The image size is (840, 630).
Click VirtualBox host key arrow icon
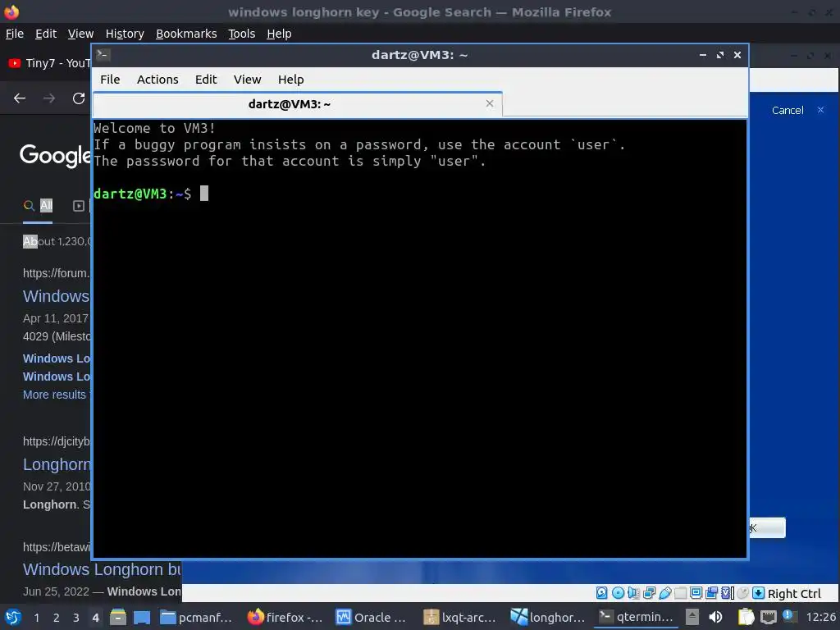(x=758, y=593)
